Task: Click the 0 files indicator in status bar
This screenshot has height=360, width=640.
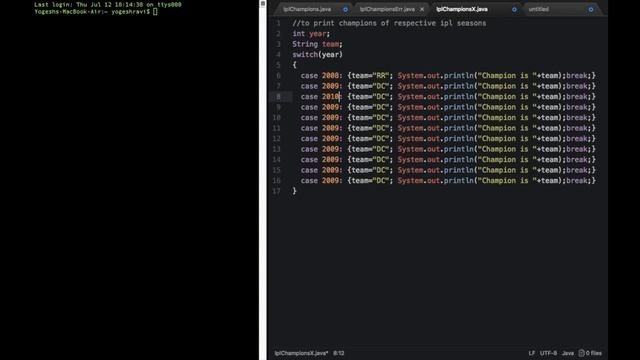Action: pos(590,353)
